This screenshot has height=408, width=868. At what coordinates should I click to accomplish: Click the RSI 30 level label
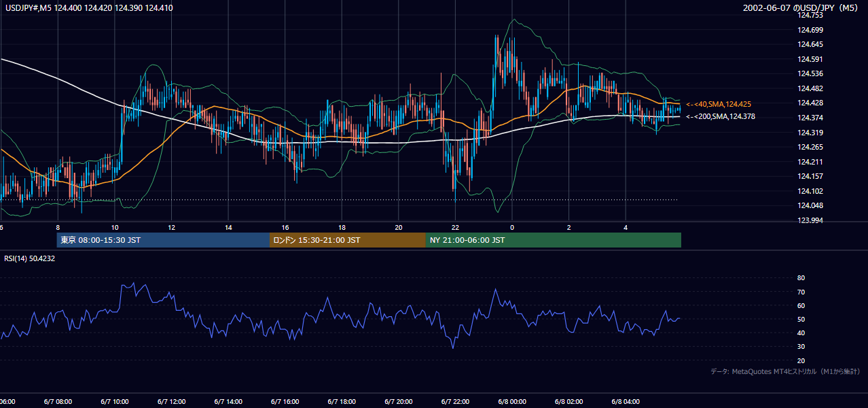[801, 347]
